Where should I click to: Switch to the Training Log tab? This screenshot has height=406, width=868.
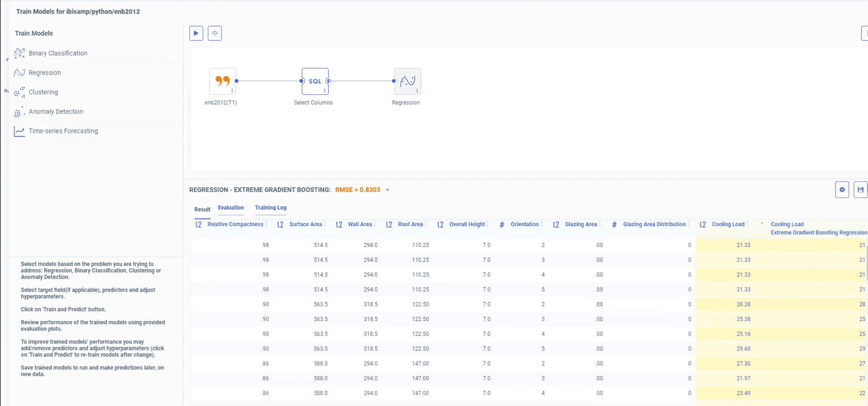tap(270, 208)
